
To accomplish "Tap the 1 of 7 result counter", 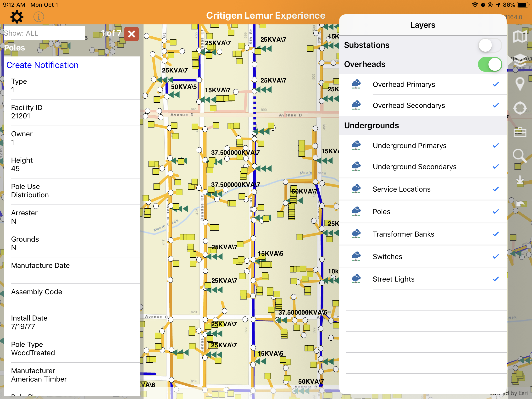I will pyautogui.click(x=111, y=33).
